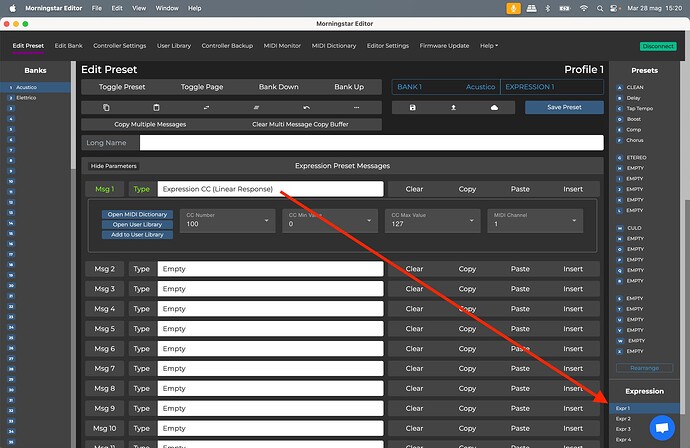Viewport: 690px width, 448px height.
Task: Switch to the Edit Bank tab
Action: click(68, 46)
